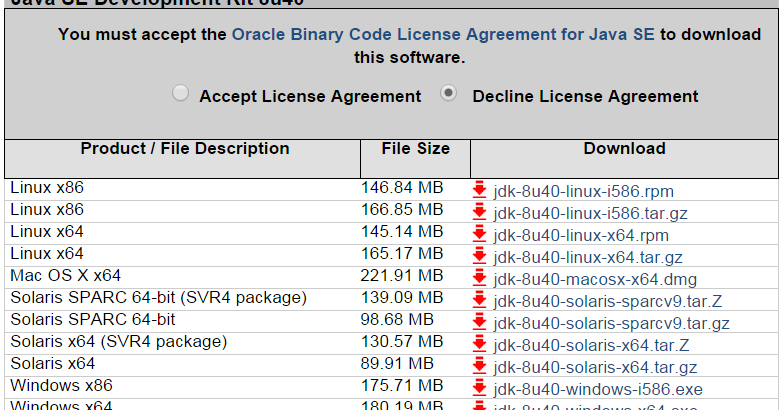Click download icon beside jdk-8u40-linux-x64.tar.gz

click(479, 257)
